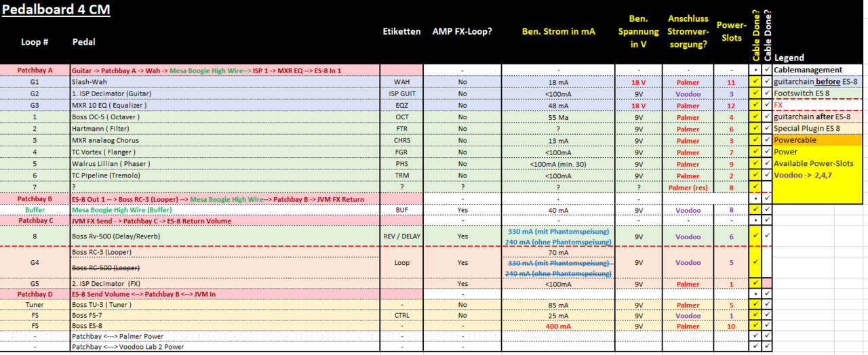868x355 pixels.
Task: Select the Boss FS-7 cell
Action: (x=225, y=315)
